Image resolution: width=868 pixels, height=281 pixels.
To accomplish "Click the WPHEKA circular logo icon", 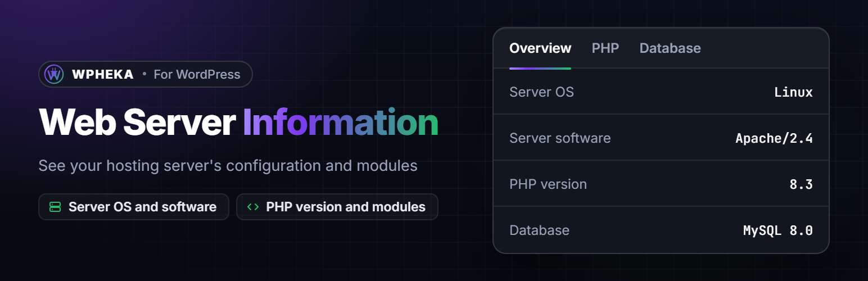I will point(55,74).
